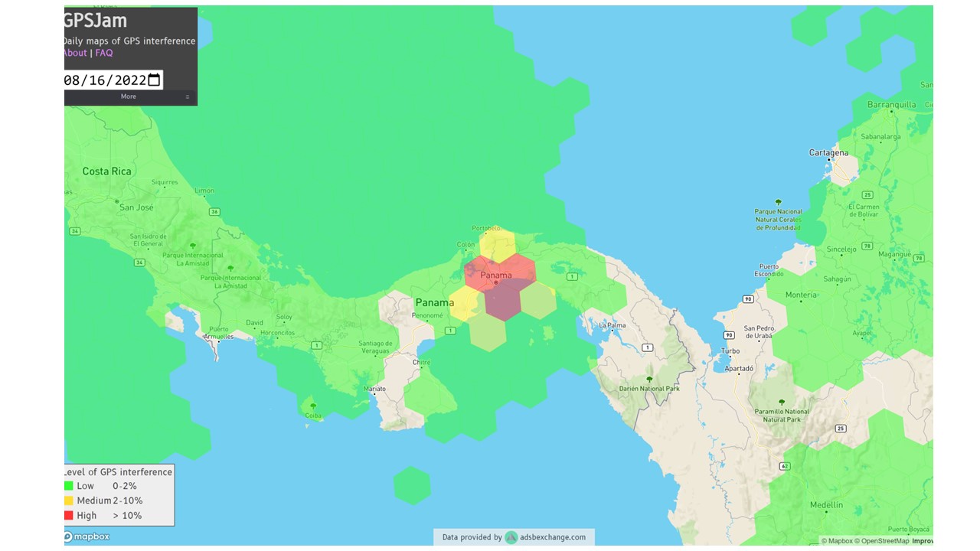Viewport: 980px width, 551px height.
Task: Click the 08/16/2022 date input field
Action: pos(107,79)
